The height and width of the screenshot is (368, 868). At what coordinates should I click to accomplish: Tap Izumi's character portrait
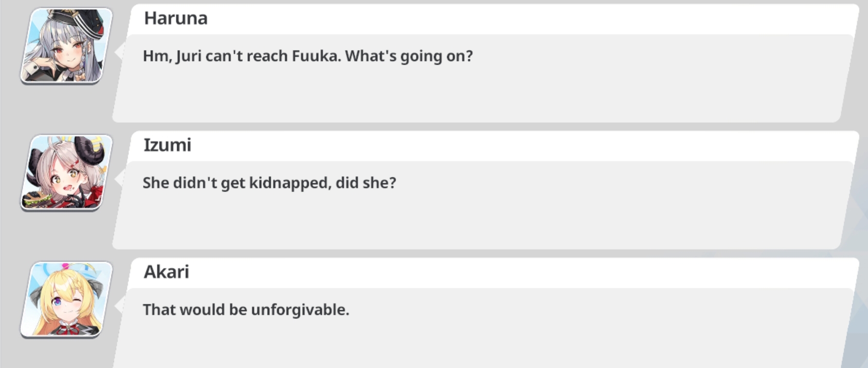point(66,173)
